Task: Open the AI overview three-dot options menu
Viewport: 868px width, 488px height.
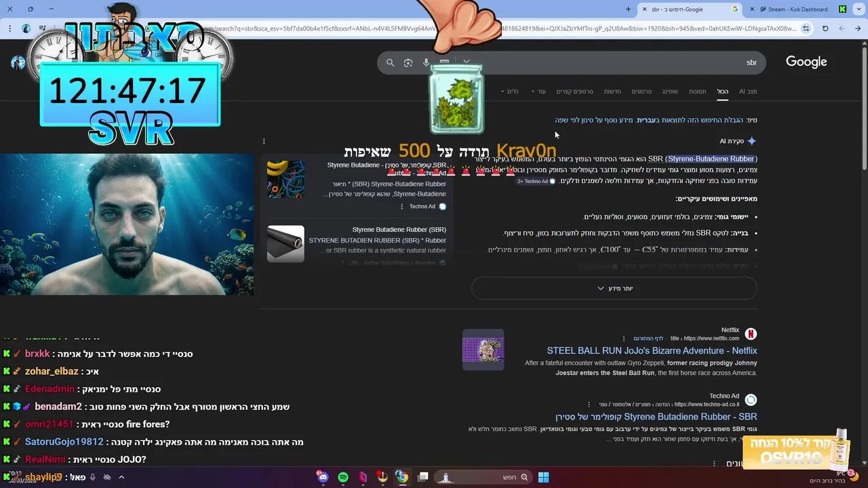Action: click(264, 141)
